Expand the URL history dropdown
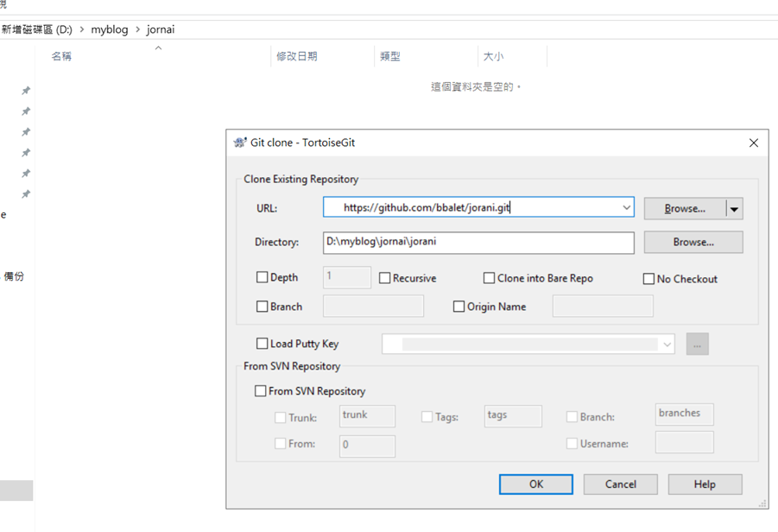Viewport: 778px width, 532px height. click(x=626, y=208)
